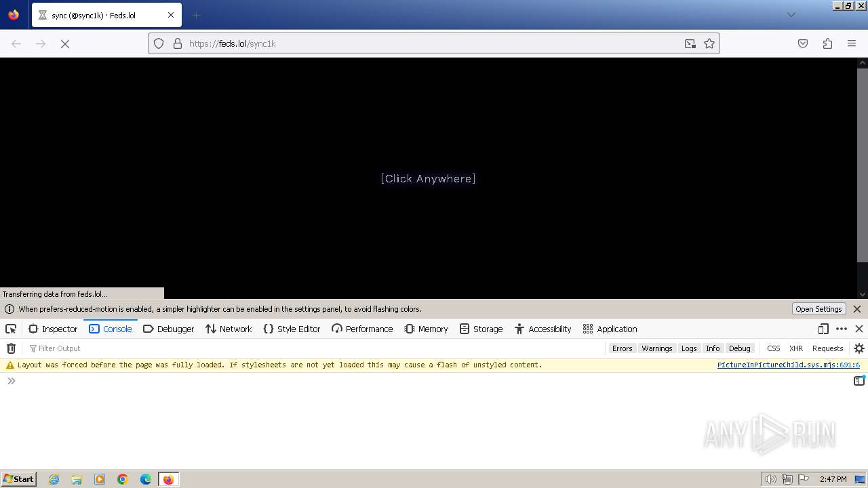The image size is (868, 488).
Task: Switch to the Performance tab
Action: pyautogui.click(x=362, y=329)
